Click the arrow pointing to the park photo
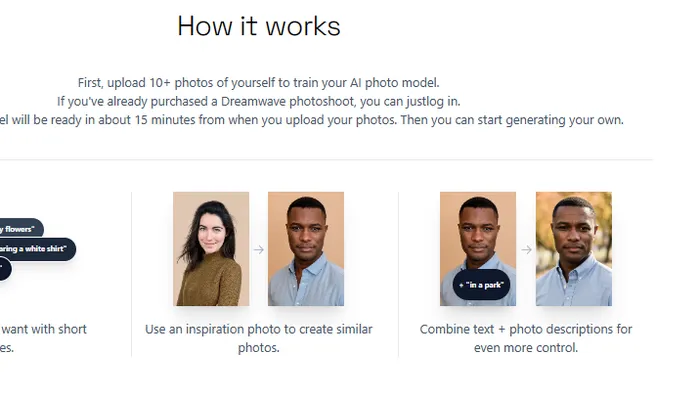 coord(526,249)
